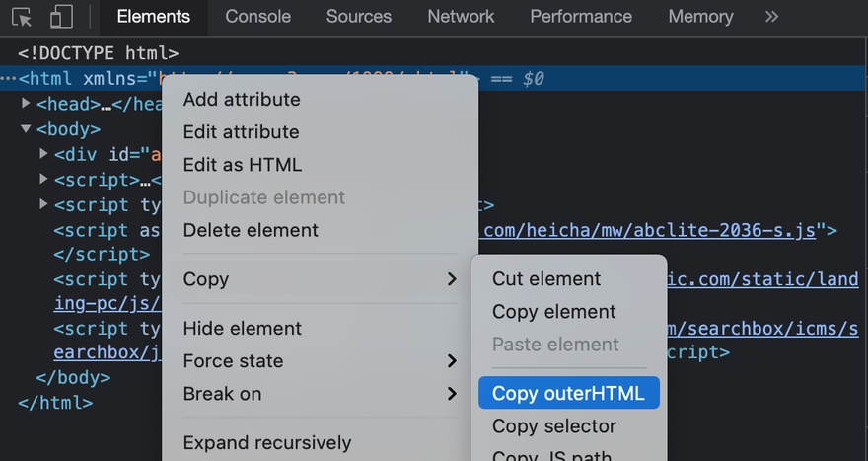Open the Memory tab
This screenshot has width=868, height=461.
[700, 17]
